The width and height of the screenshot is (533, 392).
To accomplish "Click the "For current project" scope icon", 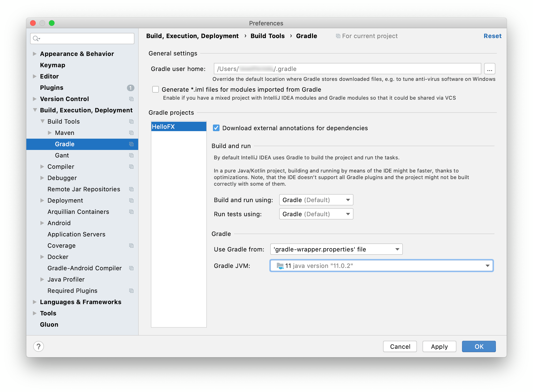I will click(x=338, y=36).
